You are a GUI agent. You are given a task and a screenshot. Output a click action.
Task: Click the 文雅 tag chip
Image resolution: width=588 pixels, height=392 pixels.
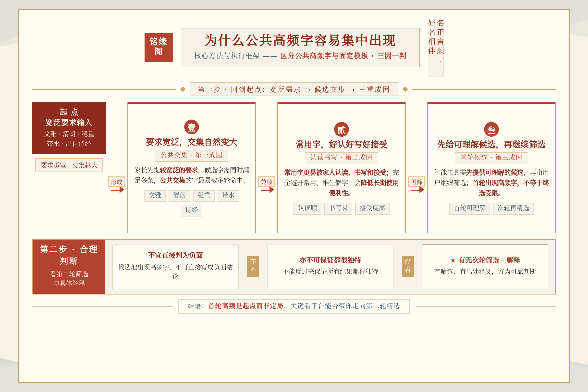pyautogui.click(x=155, y=196)
